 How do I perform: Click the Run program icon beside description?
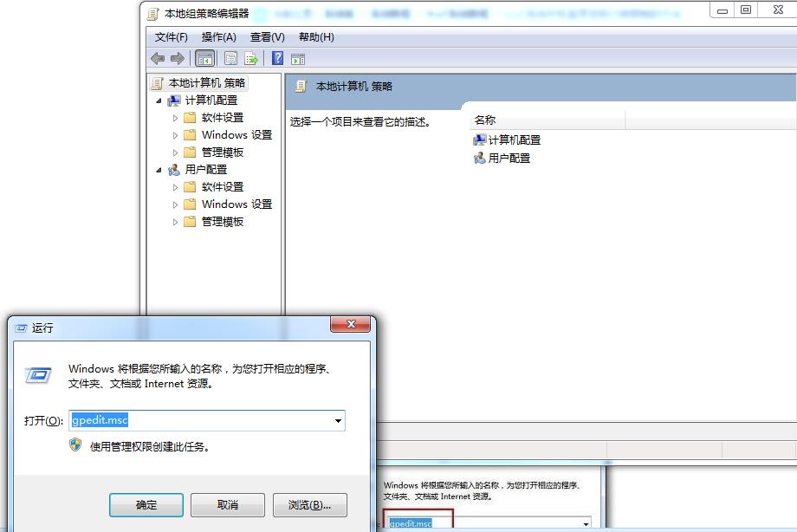coord(39,376)
